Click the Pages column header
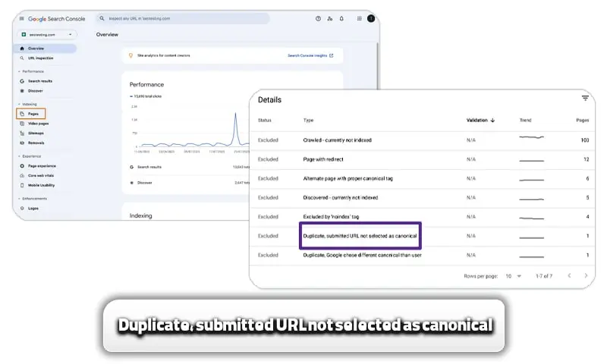The width and height of the screenshot is (607, 364). tap(582, 121)
